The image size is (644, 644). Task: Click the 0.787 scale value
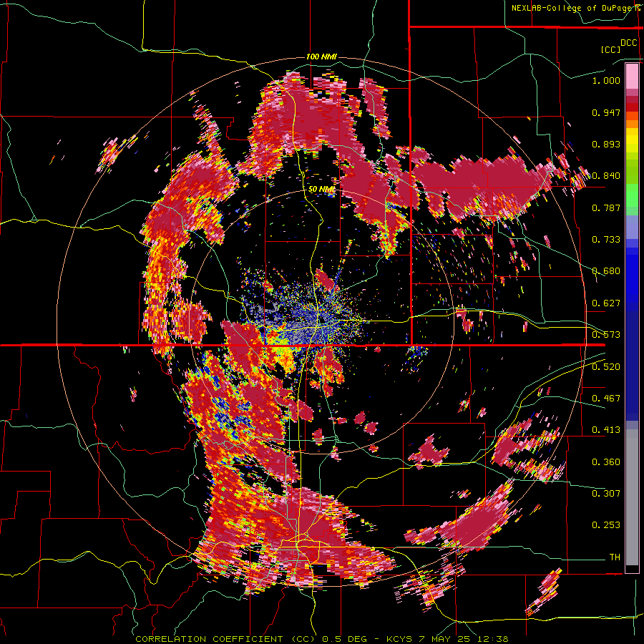coord(606,208)
